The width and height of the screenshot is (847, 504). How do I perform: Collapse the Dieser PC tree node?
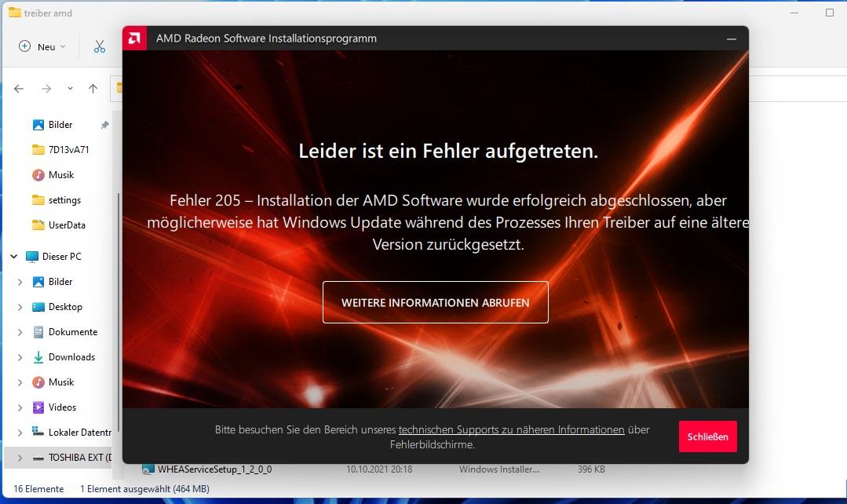pyautogui.click(x=14, y=257)
